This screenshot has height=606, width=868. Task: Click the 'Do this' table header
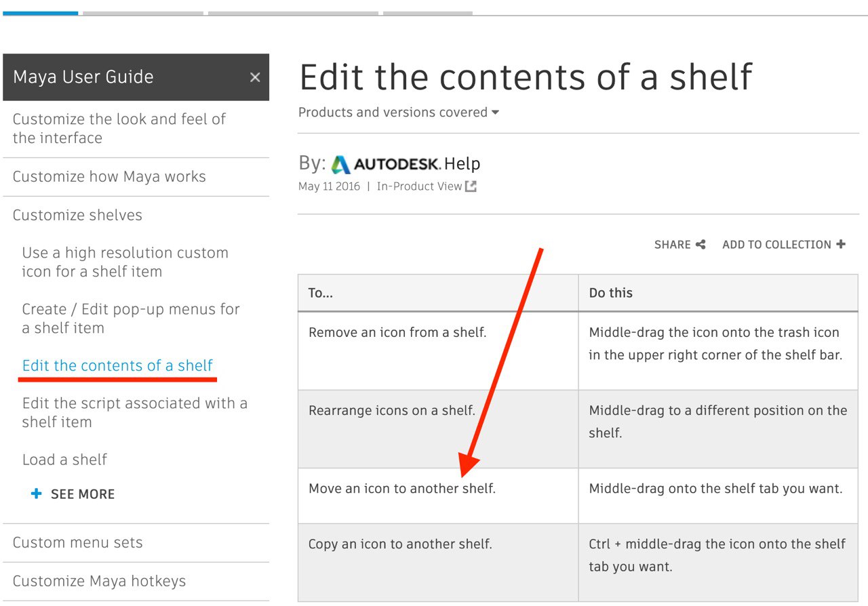[x=718, y=293]
